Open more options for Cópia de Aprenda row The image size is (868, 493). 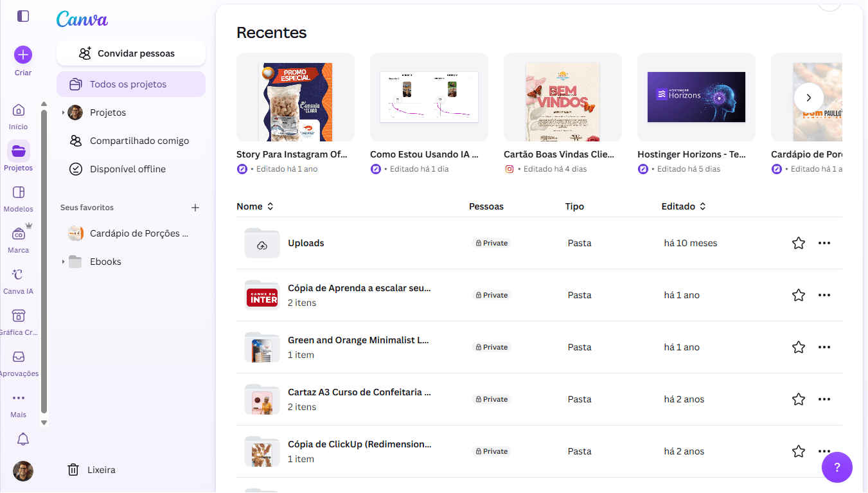point(824,295)
